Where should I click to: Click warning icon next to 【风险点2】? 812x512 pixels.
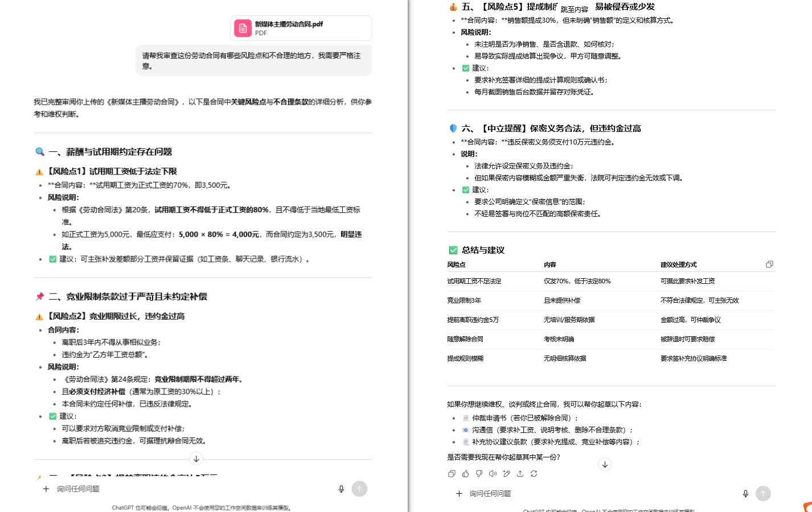pyautogui.click(x=39, y=316)
